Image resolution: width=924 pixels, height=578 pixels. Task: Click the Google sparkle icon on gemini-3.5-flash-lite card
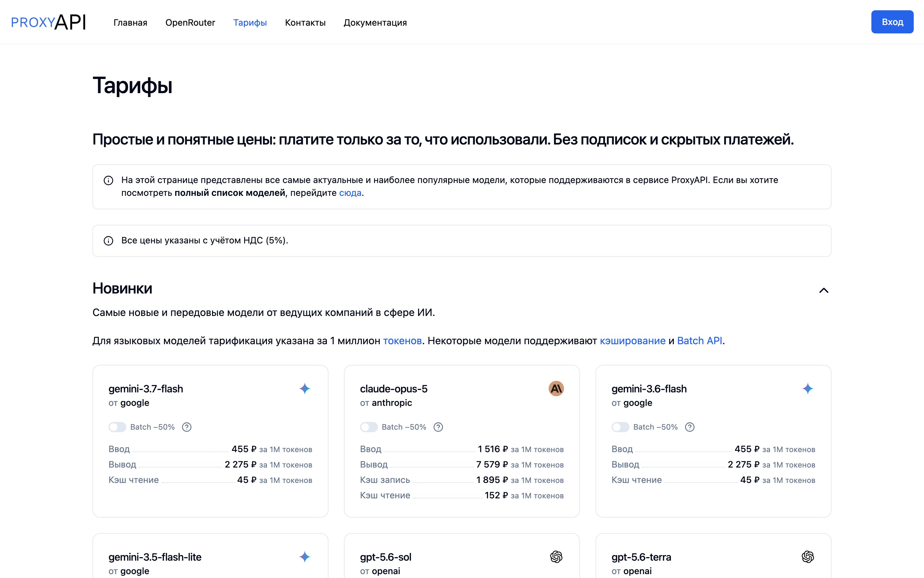(305, 557)
